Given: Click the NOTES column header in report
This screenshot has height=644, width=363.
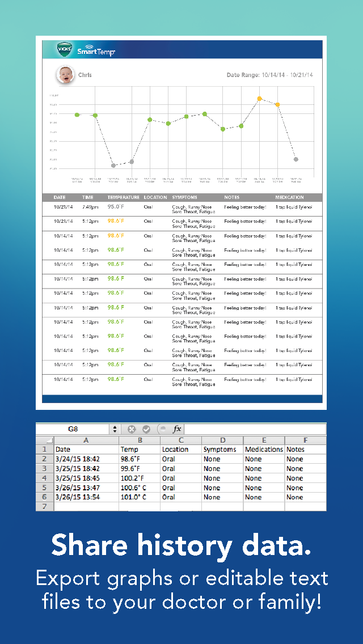Looking at the screenshot, I should [x=232, y=197].
